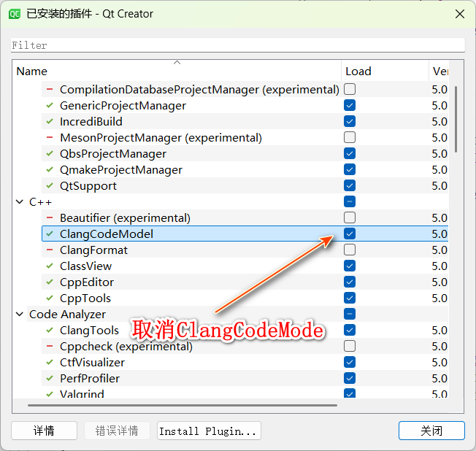476x451 pixels.
Task: Click the green check icon beside QtSupport
Action: tap(50, 186)
